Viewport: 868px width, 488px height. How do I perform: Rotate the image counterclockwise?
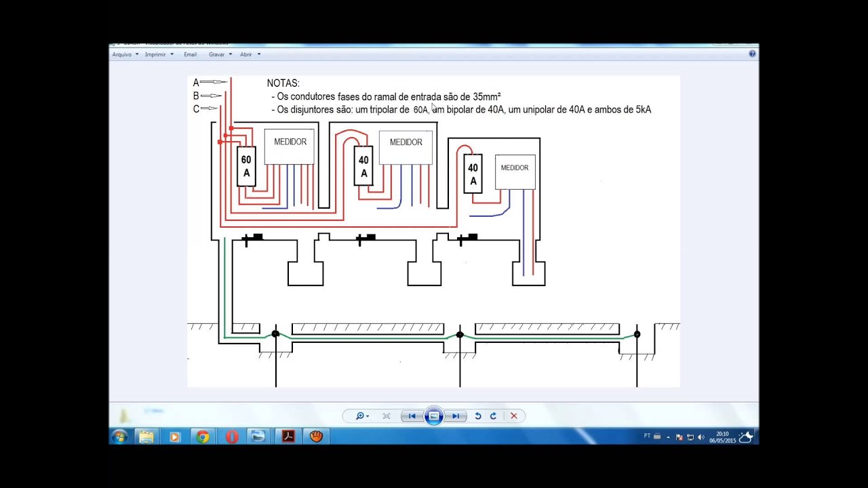[x=478, y=416]
